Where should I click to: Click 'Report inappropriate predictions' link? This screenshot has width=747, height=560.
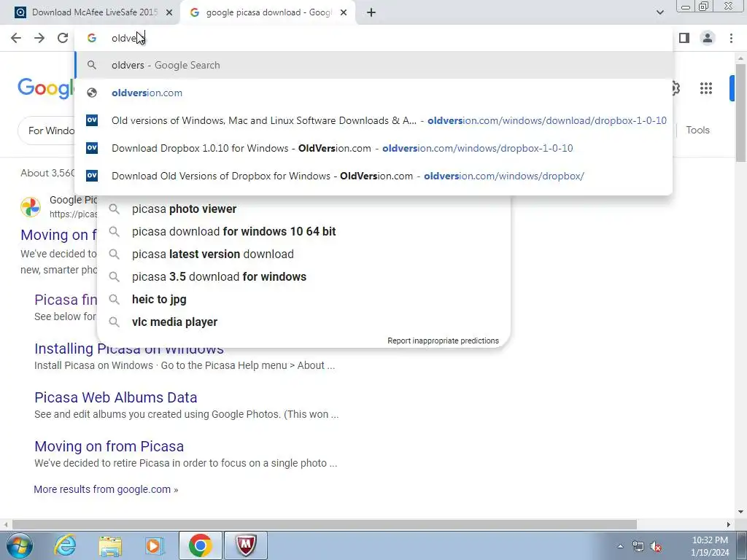tap(443, 341)
